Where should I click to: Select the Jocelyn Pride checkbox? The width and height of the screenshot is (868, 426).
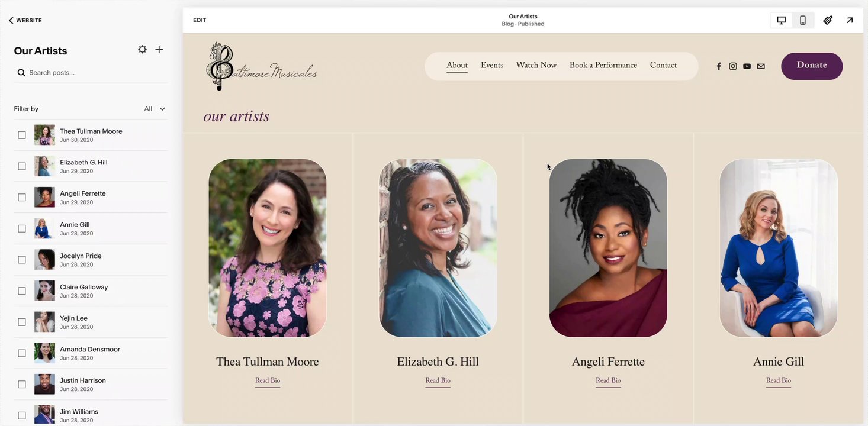(x=22, y=260)
